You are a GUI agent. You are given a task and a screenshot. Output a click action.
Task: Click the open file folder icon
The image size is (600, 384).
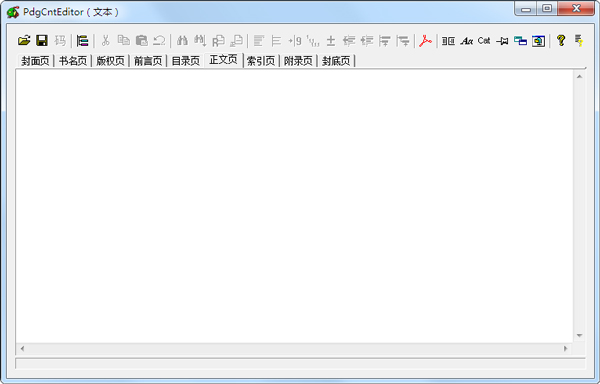(24, 41)
